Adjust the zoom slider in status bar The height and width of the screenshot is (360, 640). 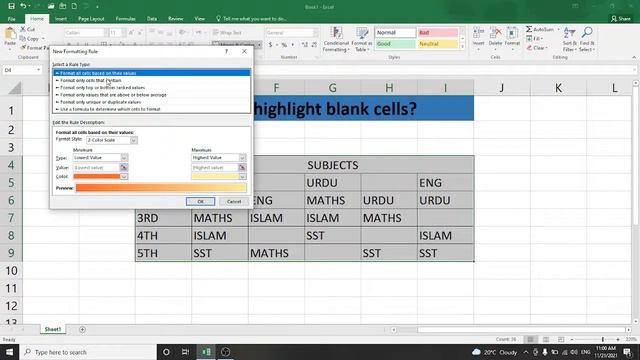point(602,339)
